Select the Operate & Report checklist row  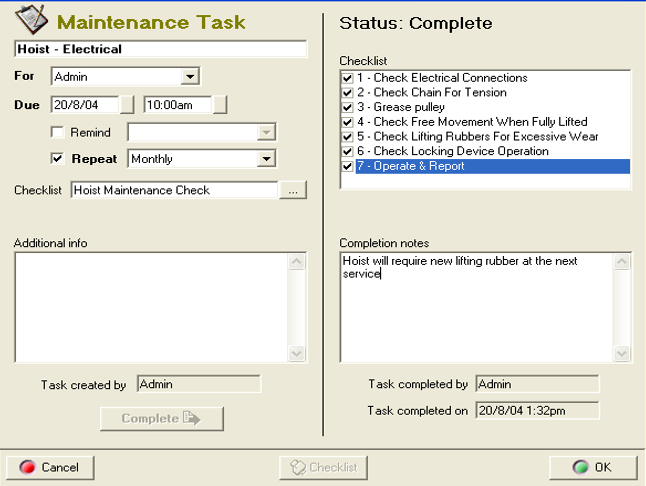[x=490, y=166]
